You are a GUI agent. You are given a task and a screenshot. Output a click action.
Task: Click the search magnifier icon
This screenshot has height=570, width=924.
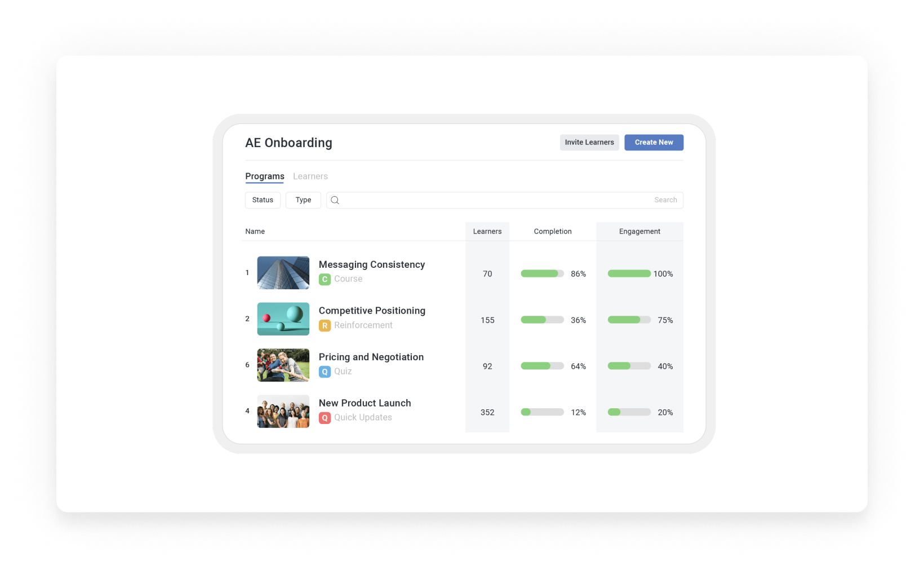tap(335, 200)
